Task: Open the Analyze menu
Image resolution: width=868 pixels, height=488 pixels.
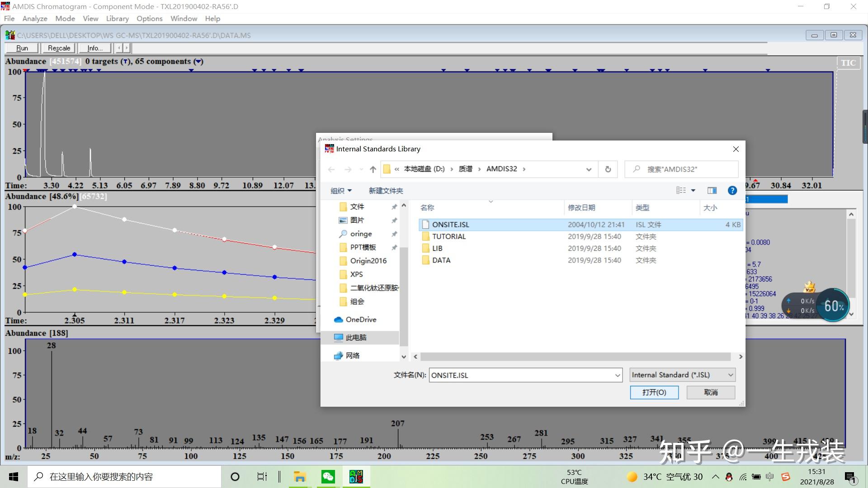Action: (35, 19)
